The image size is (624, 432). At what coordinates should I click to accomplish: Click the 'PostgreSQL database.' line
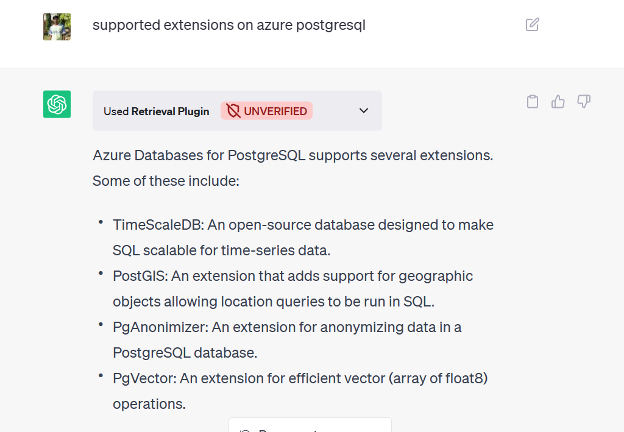(x=185, y=353)
